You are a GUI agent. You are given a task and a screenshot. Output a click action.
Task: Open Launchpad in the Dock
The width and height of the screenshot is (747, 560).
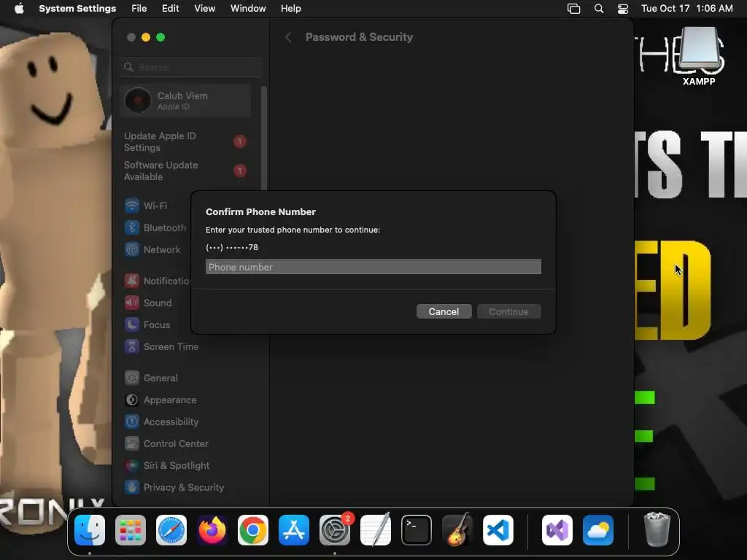131,530
